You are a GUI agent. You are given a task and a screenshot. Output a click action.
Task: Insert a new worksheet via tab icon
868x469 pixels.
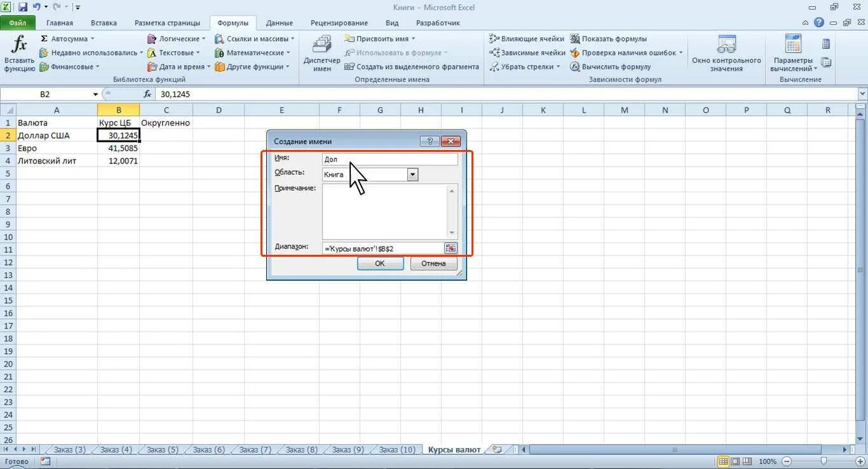click(x=497, y=449)
